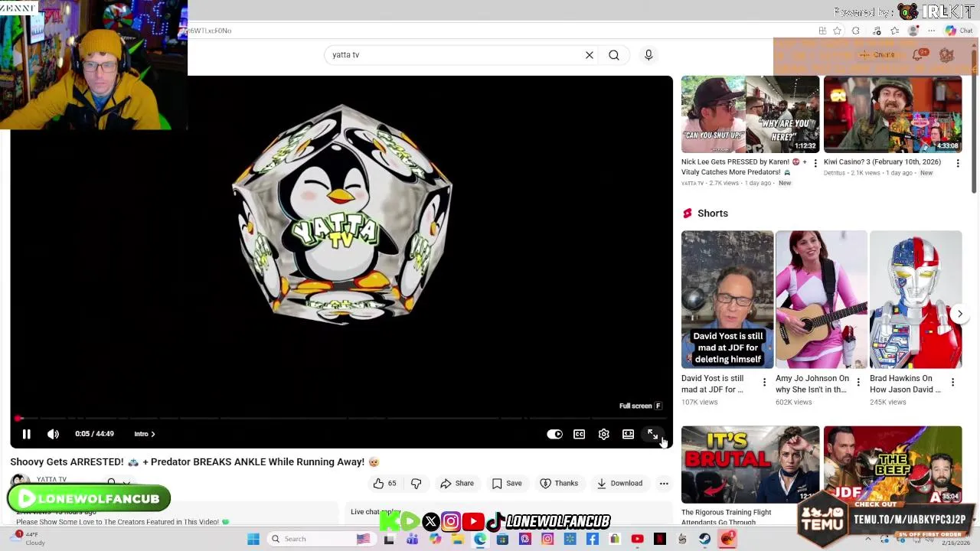Open Facebook from the taskbar
Screen dimensions: 980x551
[592, 539]
